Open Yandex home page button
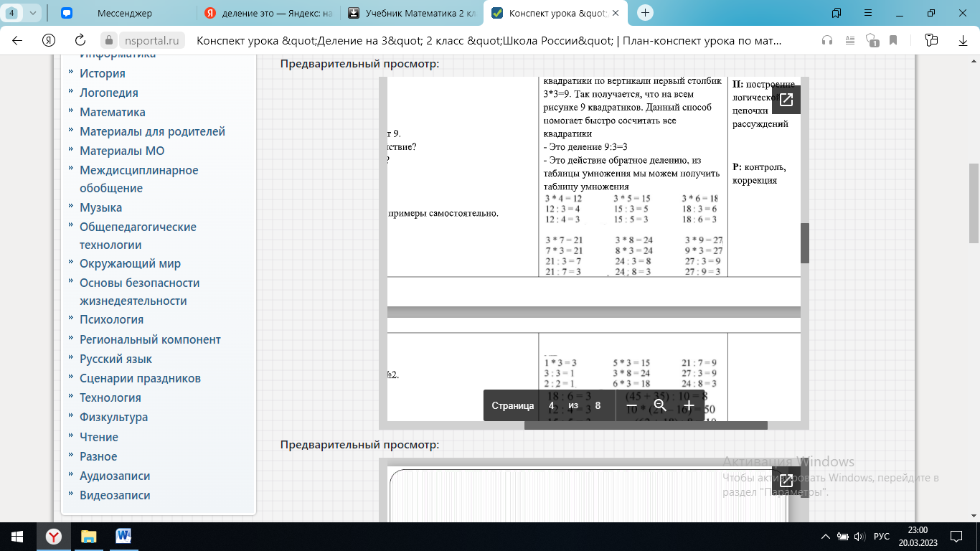The height and width of the screenshot is (551, 980). (49, 40)
